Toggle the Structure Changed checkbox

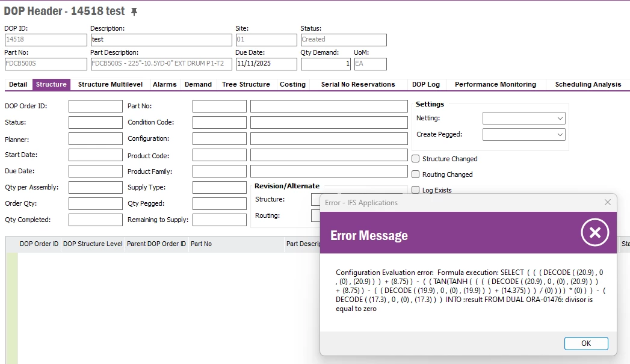[416, 159]
